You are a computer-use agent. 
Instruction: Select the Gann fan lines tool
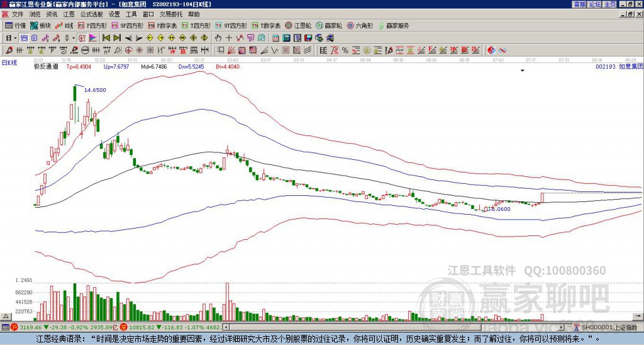coord(231,50)
